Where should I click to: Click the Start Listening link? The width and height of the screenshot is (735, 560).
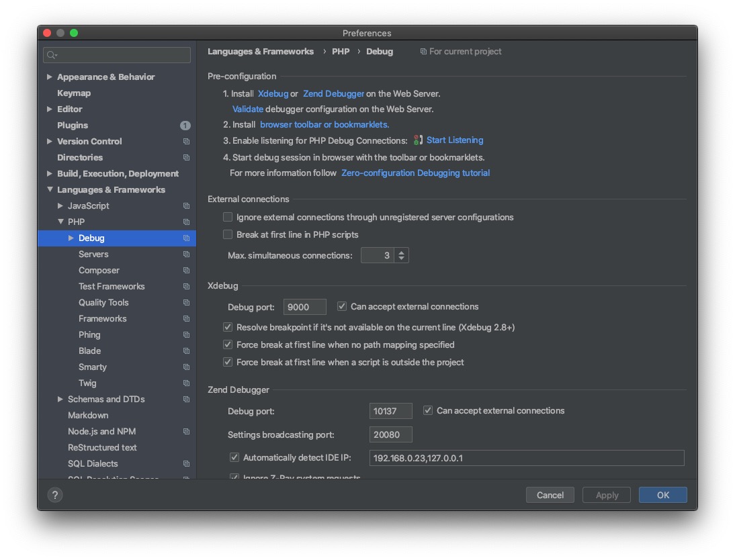(455, 140)
